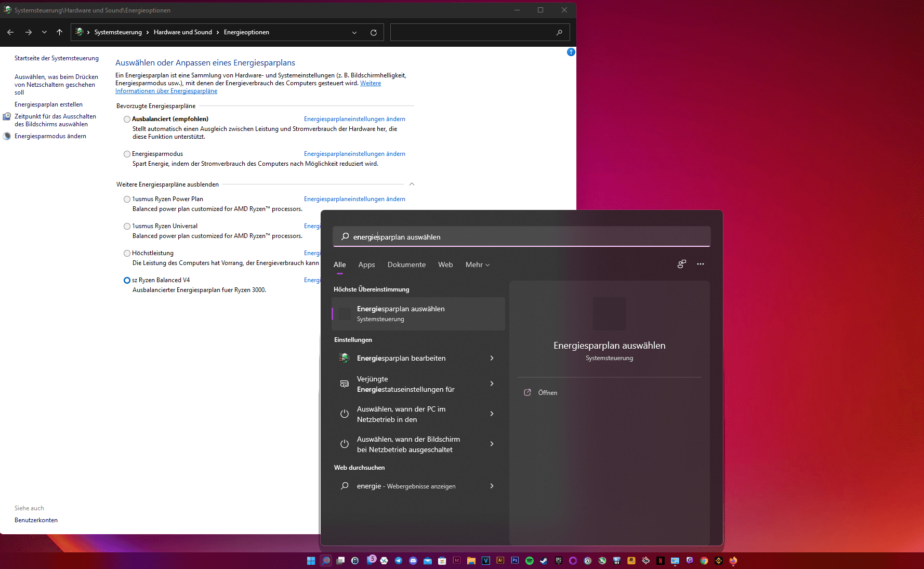Viewport: 924px width, 569px height.
Task: Open Weitere Informationen über Energiesparpläne link
Action: pos(248,87)
